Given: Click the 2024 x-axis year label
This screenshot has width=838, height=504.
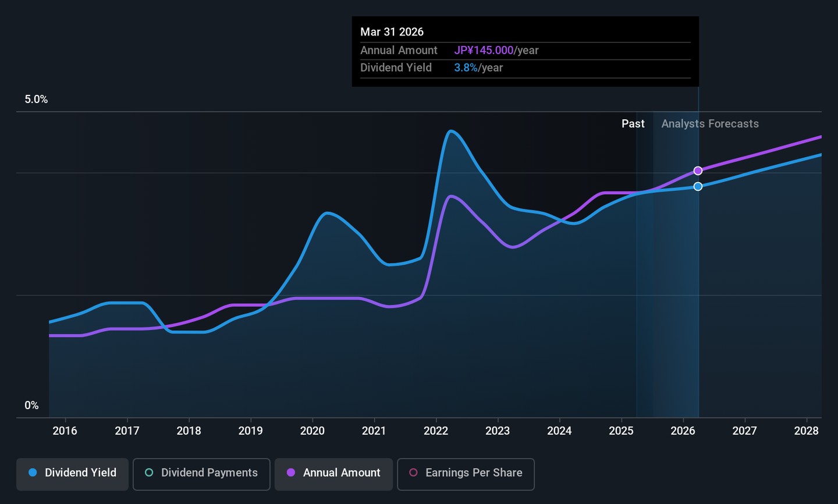Looking at the screenshot, I should 559,431.
